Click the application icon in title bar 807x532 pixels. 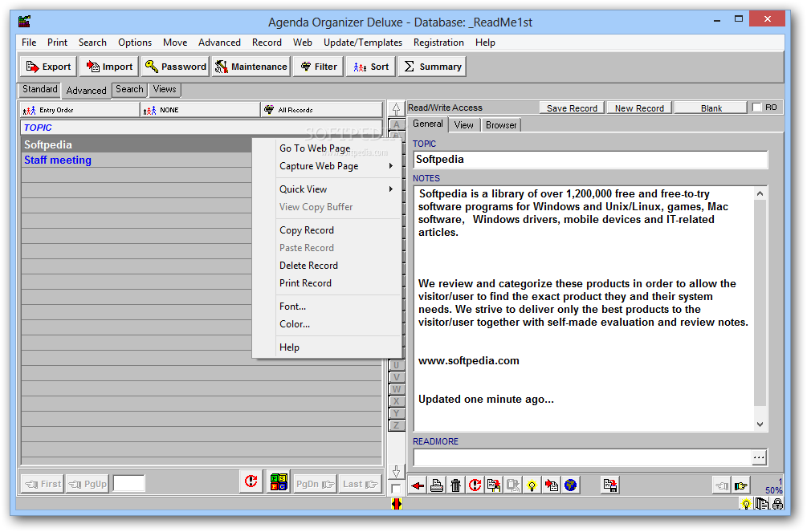tap(24, 22)
